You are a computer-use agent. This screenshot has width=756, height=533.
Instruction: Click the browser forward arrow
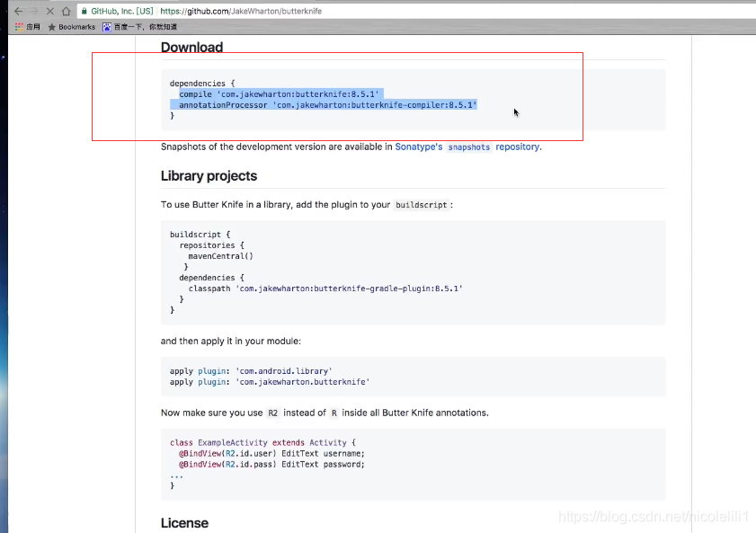point(34,11)
